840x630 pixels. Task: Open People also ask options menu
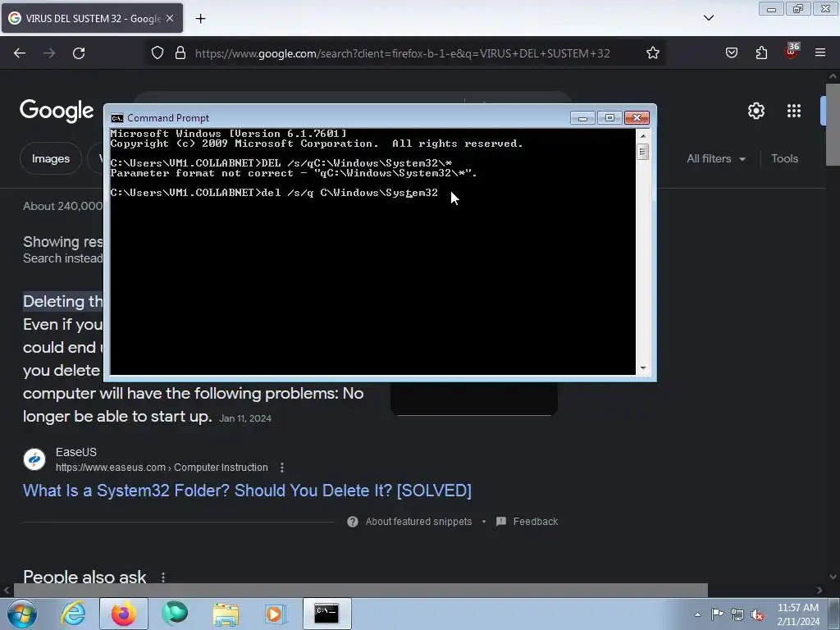click(x=163, y=577)
